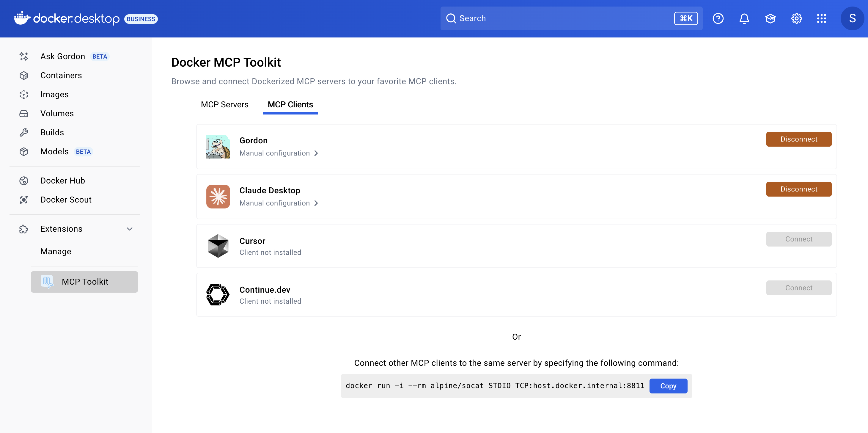Click Connect for Continue.dev

click(x=798, y=288)
